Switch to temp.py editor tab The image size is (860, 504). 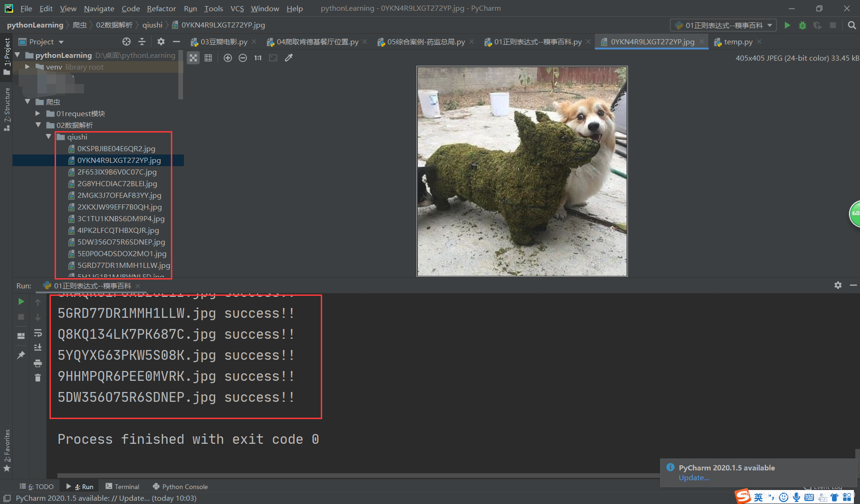coord(738,42)
